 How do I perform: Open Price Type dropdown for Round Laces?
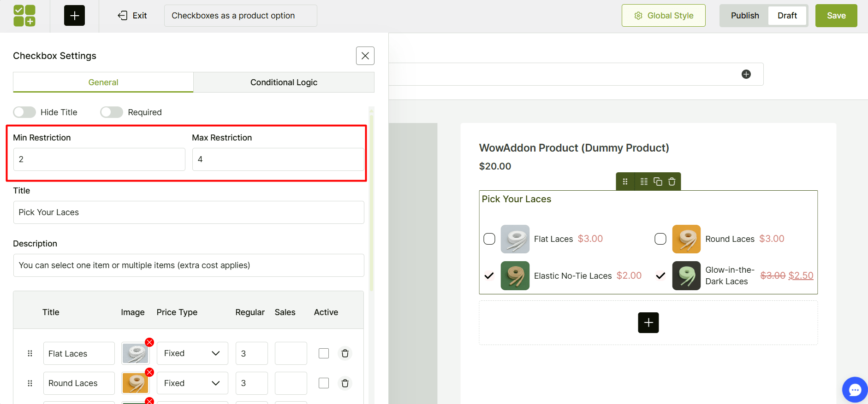coord(192,383)
